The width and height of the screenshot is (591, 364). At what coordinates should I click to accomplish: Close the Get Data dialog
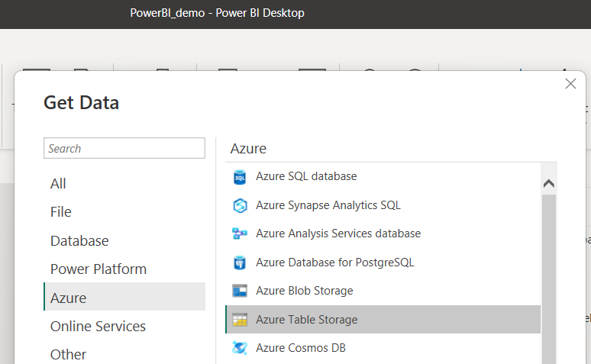570,84
